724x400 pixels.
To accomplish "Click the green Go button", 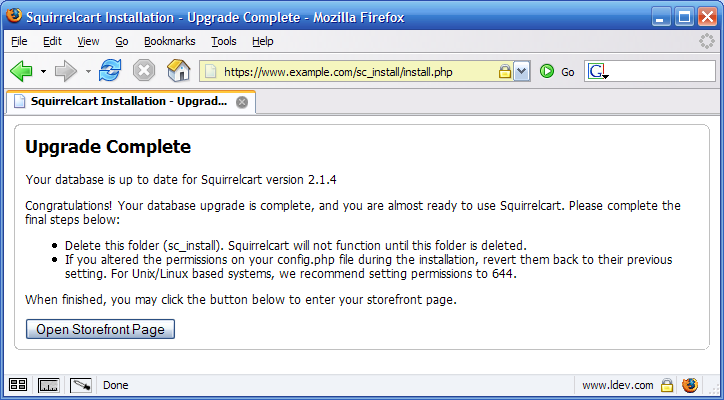I will [x=547, y=71].
